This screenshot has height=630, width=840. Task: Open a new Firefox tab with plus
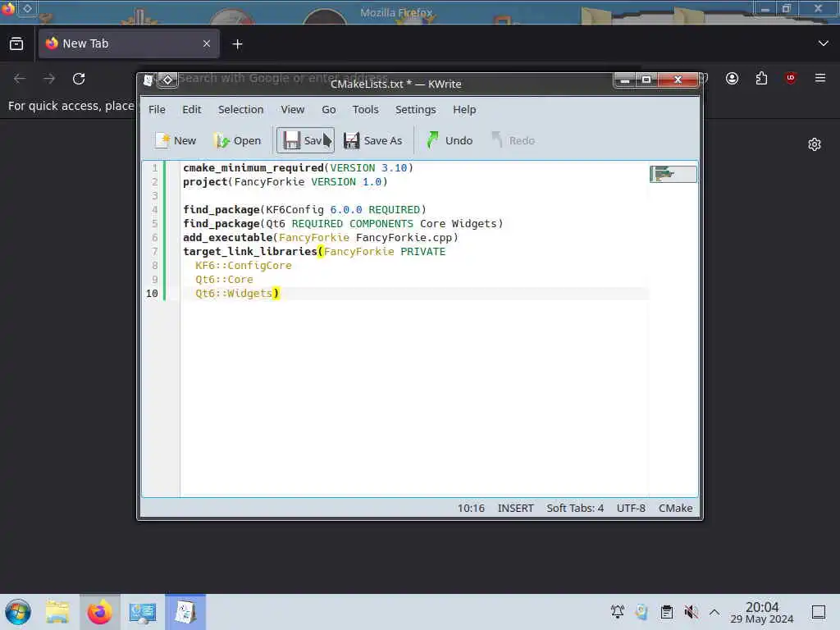pos(237,44)
